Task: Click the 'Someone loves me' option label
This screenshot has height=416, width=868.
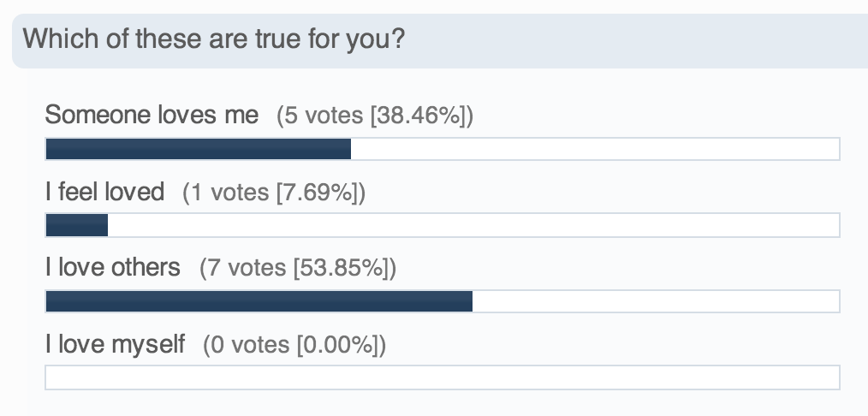Action: coord(152,115)
